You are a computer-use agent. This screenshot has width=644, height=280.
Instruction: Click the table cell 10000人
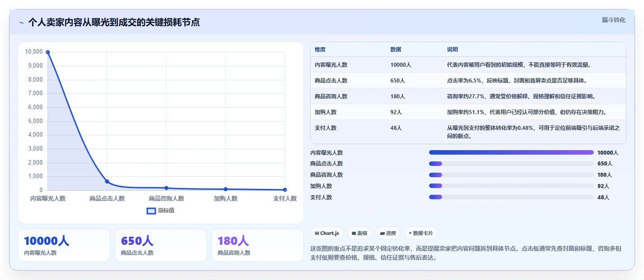[x=401, y=65]
